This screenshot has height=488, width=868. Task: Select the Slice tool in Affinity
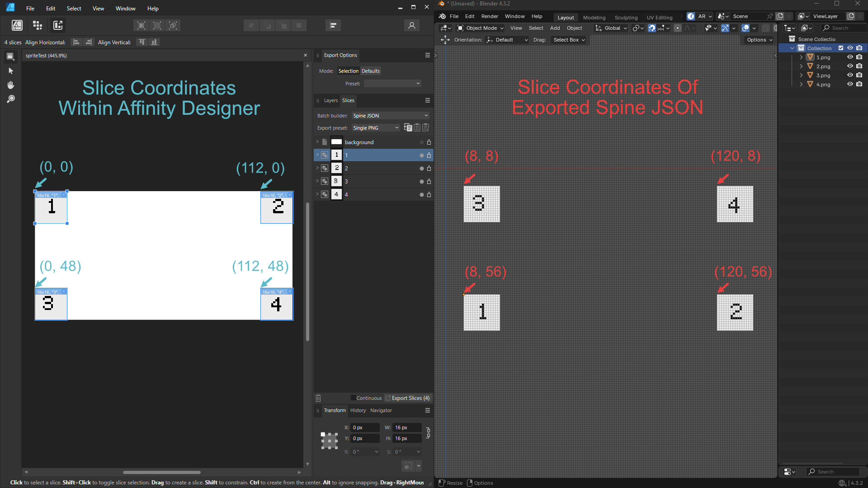[x=10, y=56]
